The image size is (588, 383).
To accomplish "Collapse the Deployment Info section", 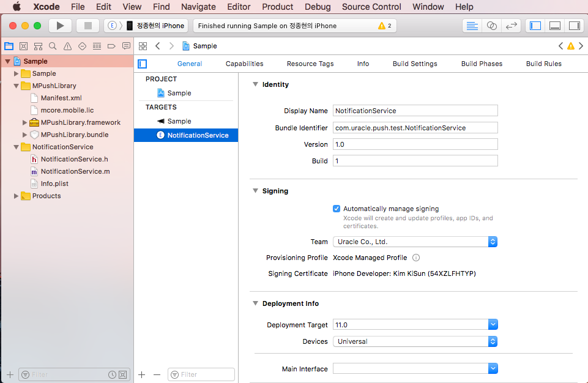I will coord(255,303).
